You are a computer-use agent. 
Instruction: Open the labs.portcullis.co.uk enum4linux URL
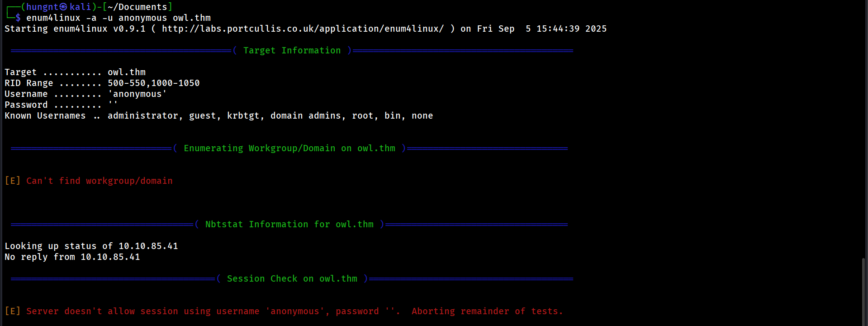[303, 29]
